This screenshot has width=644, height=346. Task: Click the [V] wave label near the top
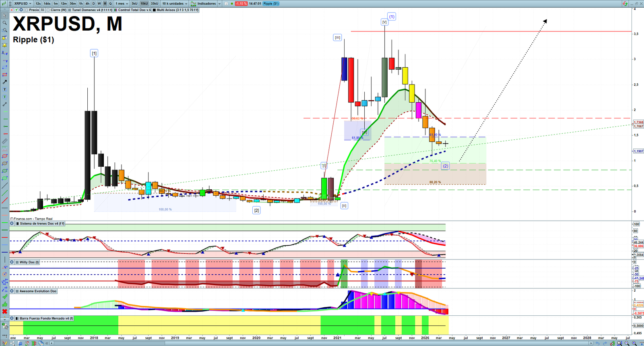click(384, 22)
